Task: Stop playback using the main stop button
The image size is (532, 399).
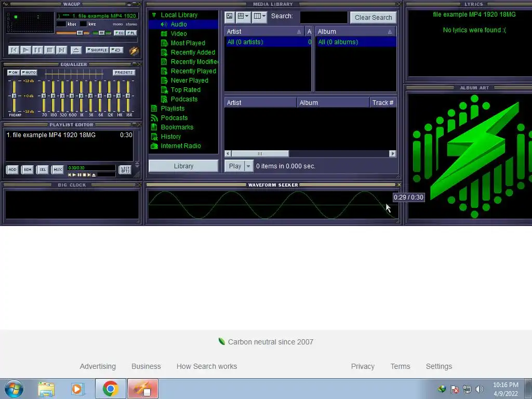Action: (49, 50)
